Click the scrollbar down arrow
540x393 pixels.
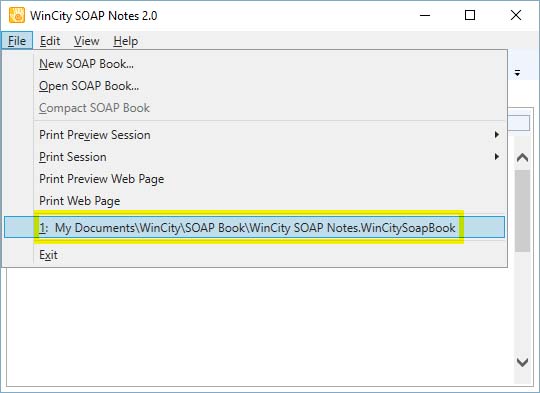[522, 362]
